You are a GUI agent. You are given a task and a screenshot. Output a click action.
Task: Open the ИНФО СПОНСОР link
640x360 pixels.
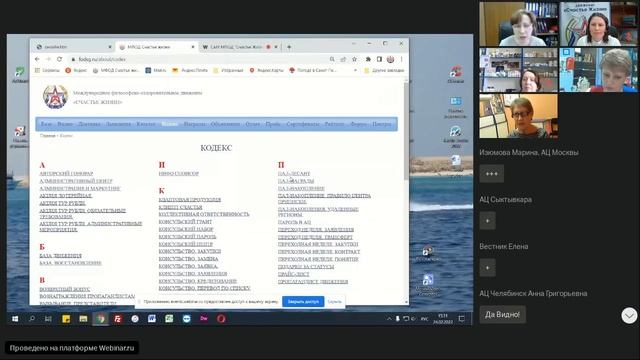tap(178, 174)
